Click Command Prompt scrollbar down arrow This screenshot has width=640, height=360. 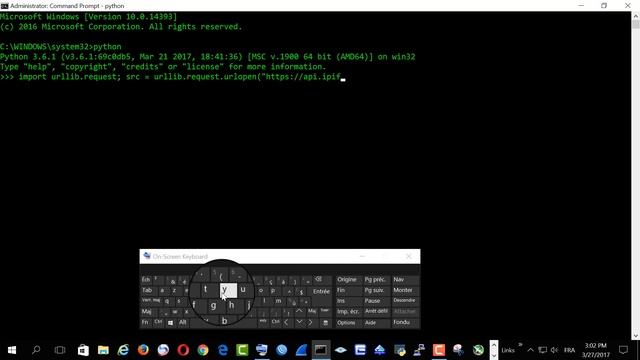(x=636, y=336)
